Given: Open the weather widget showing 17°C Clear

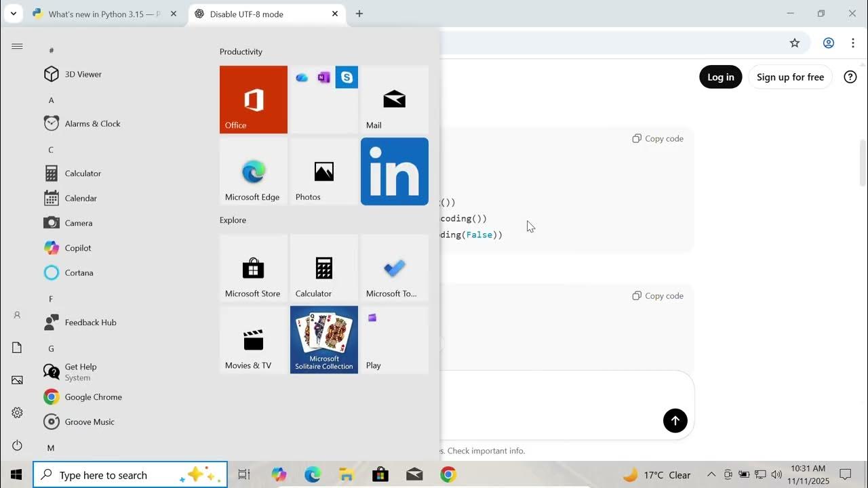Looking at the screenshot, I should [657, 474].
